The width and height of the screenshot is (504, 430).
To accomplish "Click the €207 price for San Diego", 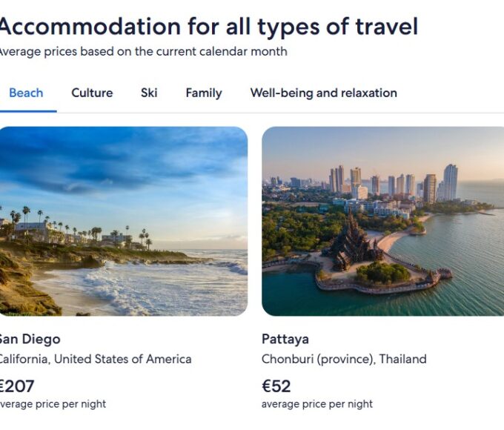I will point(16,386).
